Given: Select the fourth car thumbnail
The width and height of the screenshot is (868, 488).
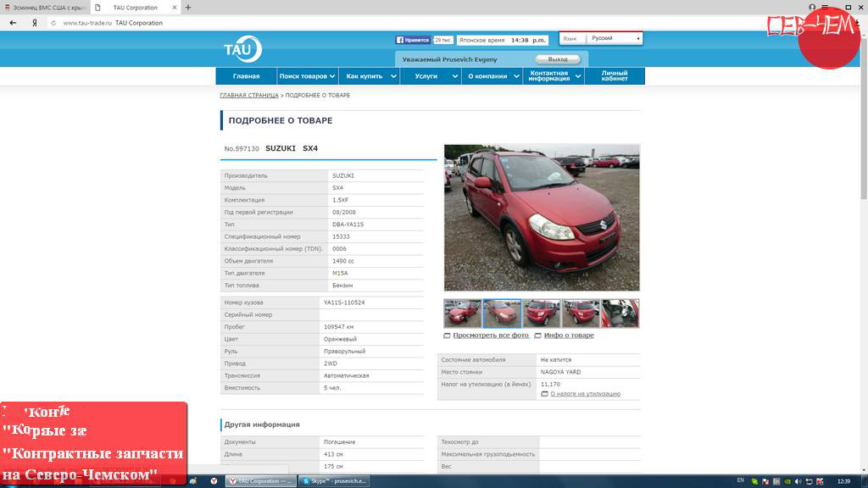Looking at the screenshot, I should pos(581,313).
